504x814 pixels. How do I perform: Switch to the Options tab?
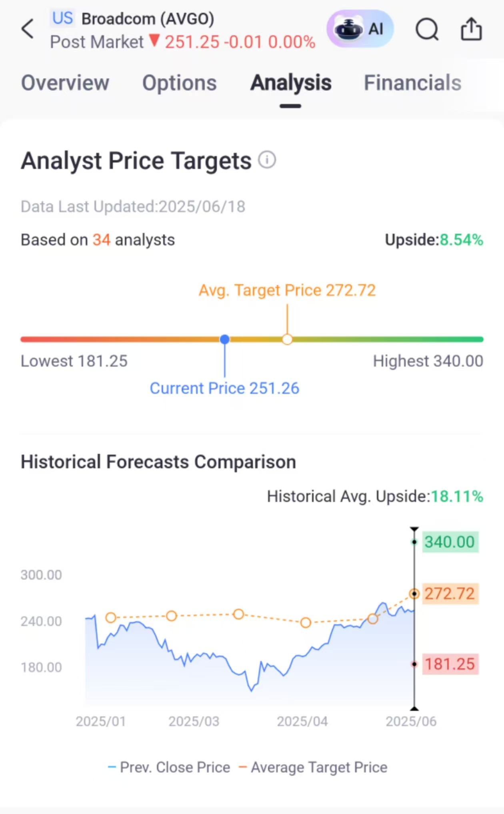tap(180, 83)
